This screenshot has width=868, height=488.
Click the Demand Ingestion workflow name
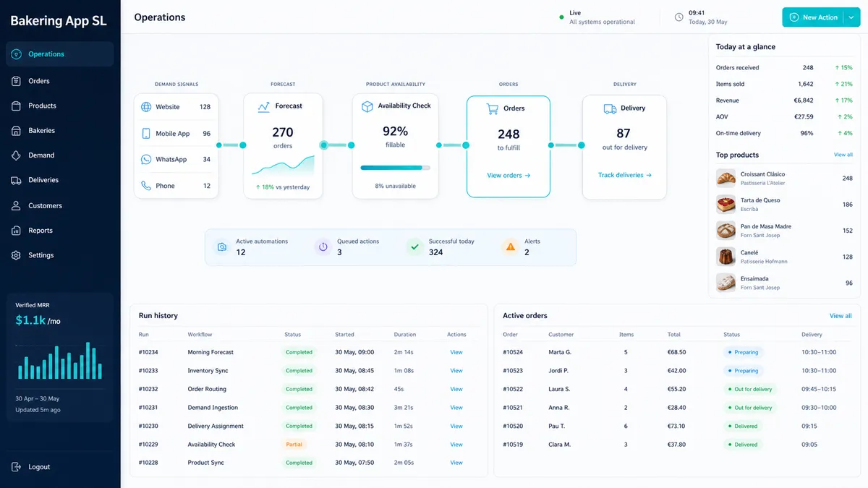click(x=213, y=408)
